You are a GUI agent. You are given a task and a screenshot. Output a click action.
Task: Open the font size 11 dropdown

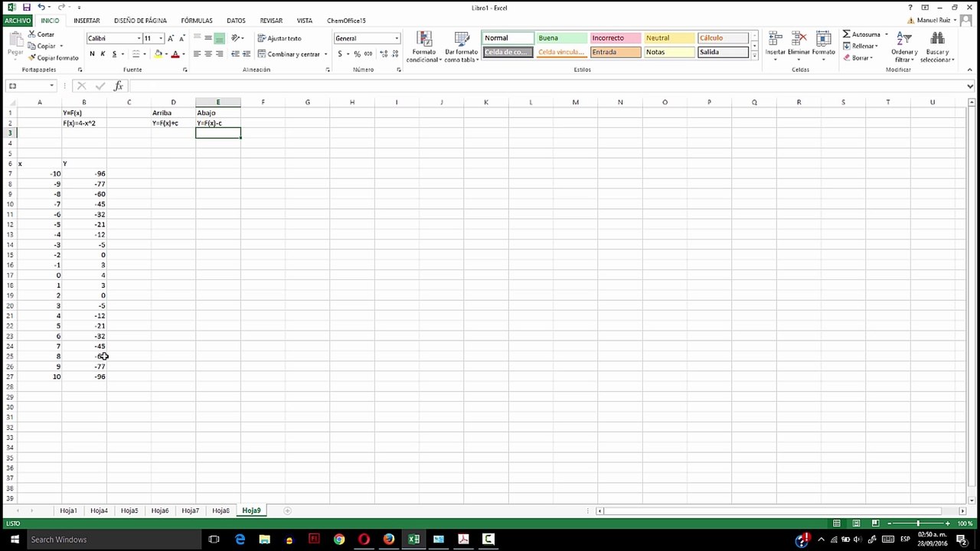point(160,38)
